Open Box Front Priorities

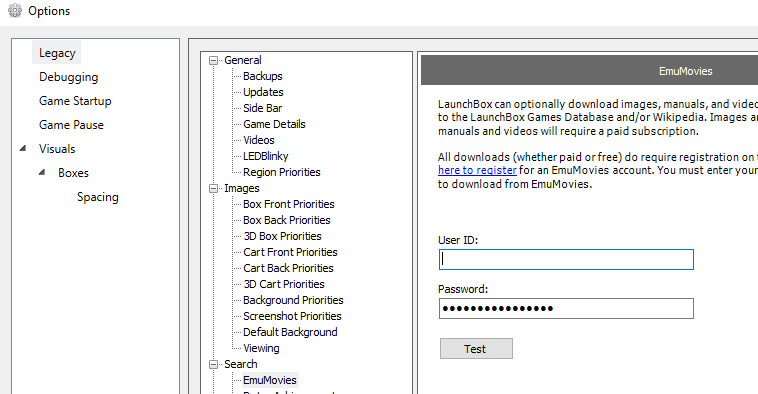click(x=289, y=204)
